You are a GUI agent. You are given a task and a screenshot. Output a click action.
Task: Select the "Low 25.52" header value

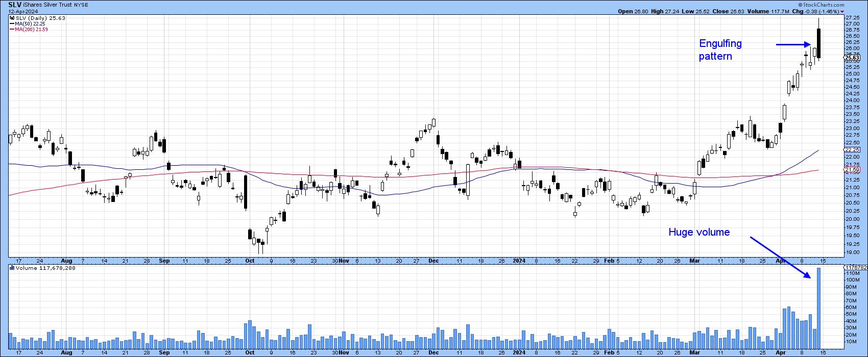tap(695, 11)
